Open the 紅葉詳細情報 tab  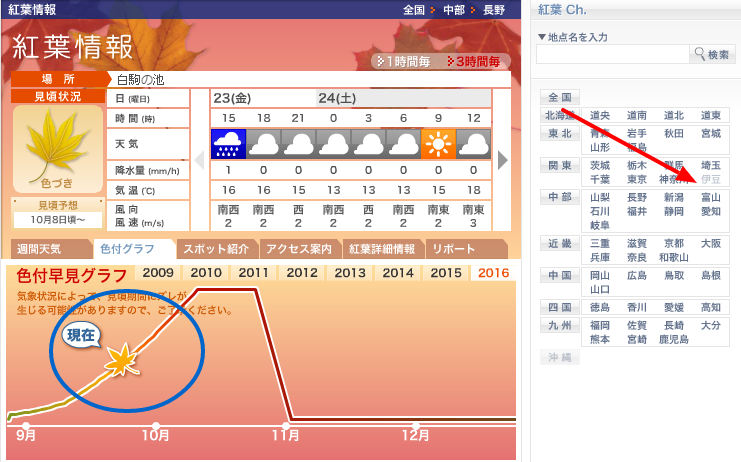tap(384, 249)
